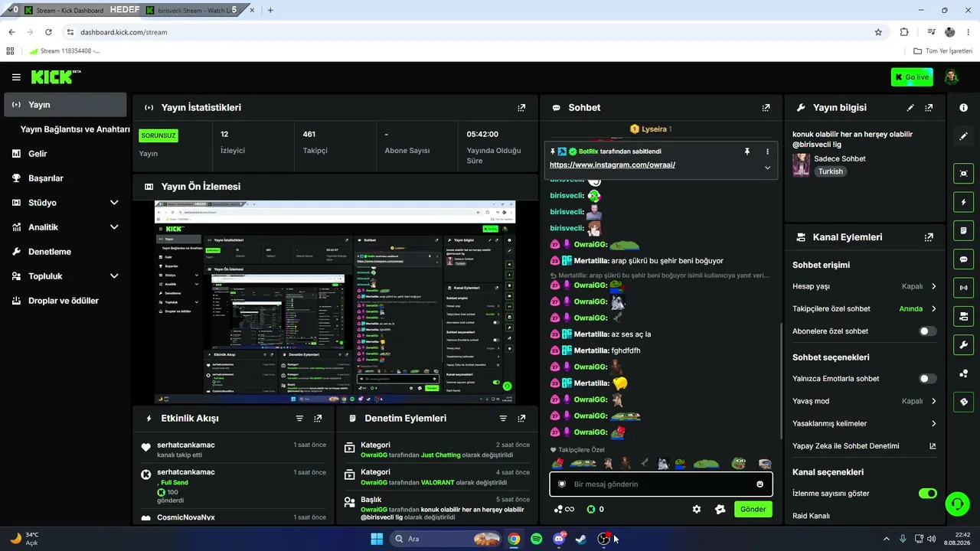Click the Windows Start button
The width and height of the screenshot is (980, 551).
377,539
